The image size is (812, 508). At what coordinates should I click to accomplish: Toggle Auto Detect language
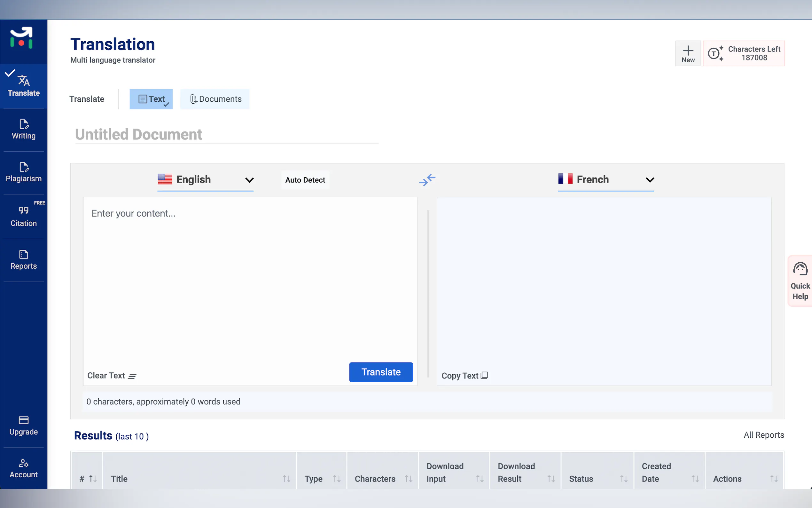tap(305, 180)
